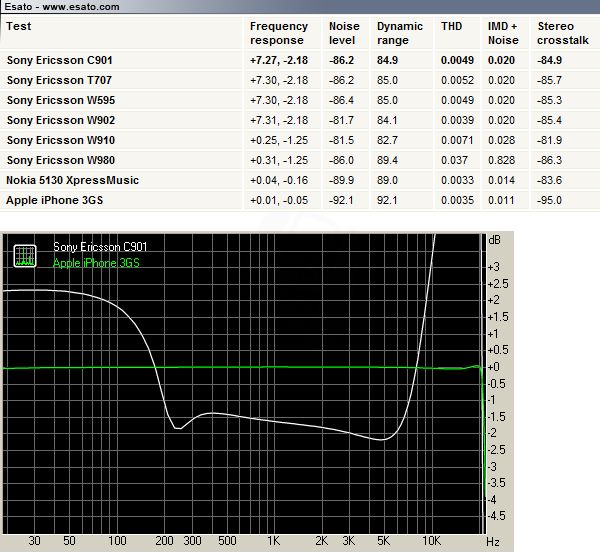Select the Sony Ericsson W595 row name
This screenshot has width=600, height=553.
61,100
